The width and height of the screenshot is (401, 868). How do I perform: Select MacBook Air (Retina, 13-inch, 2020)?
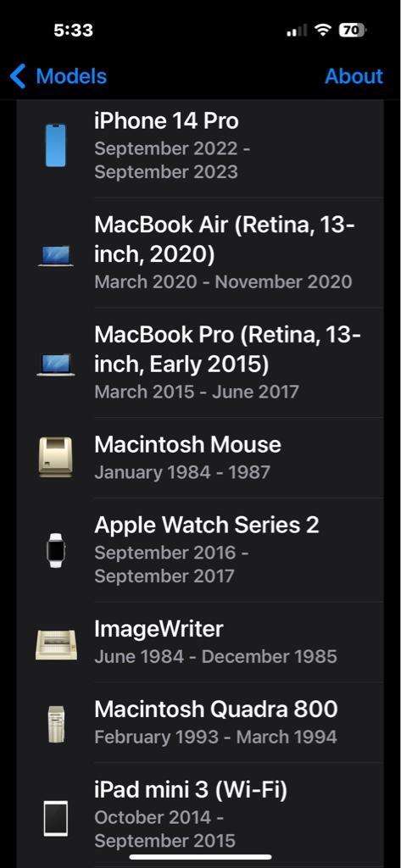(x=200, y=253)
